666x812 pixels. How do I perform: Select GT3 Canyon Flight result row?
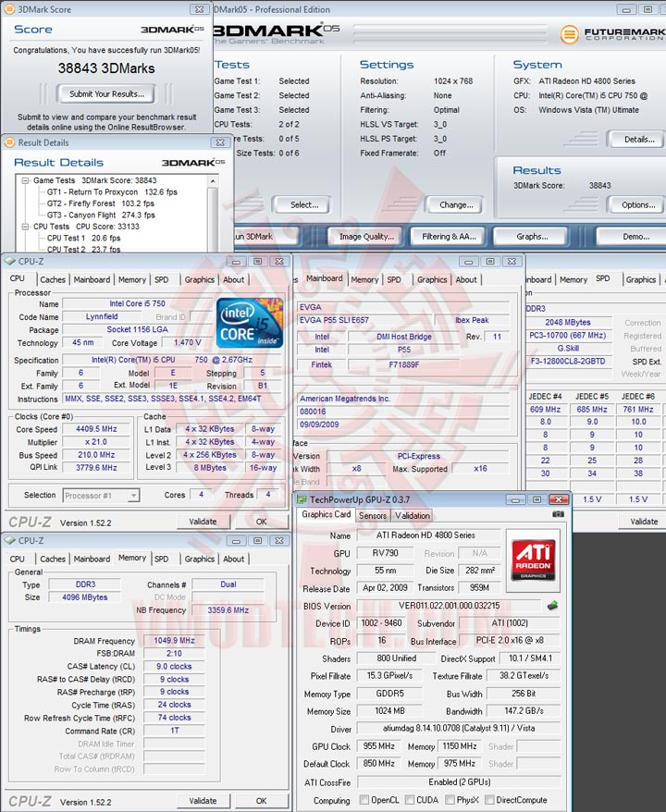pos(101,215)
